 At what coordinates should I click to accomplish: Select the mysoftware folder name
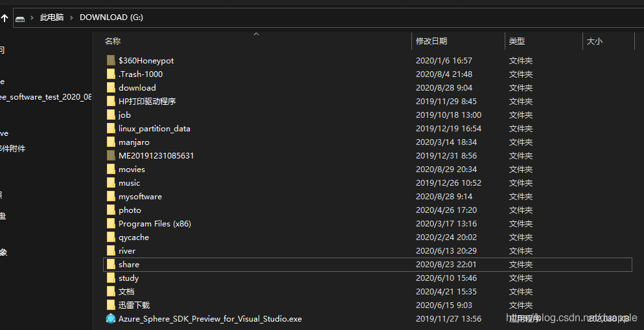pyautogui.click(x=140, y=196)
